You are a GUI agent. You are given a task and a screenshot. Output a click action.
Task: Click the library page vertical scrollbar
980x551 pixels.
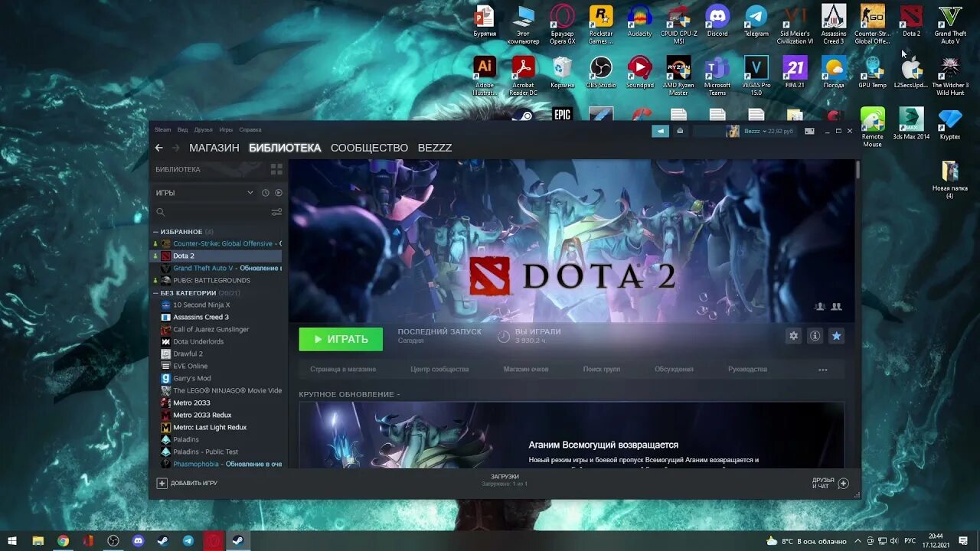click(x=857, y=169)
